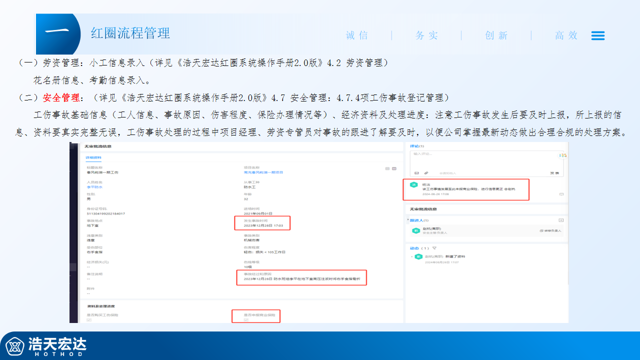Click the attachment icon in comment box
The height and width of the screenshot is (360, 640).
pyautogui.click(x=426, y=173)
